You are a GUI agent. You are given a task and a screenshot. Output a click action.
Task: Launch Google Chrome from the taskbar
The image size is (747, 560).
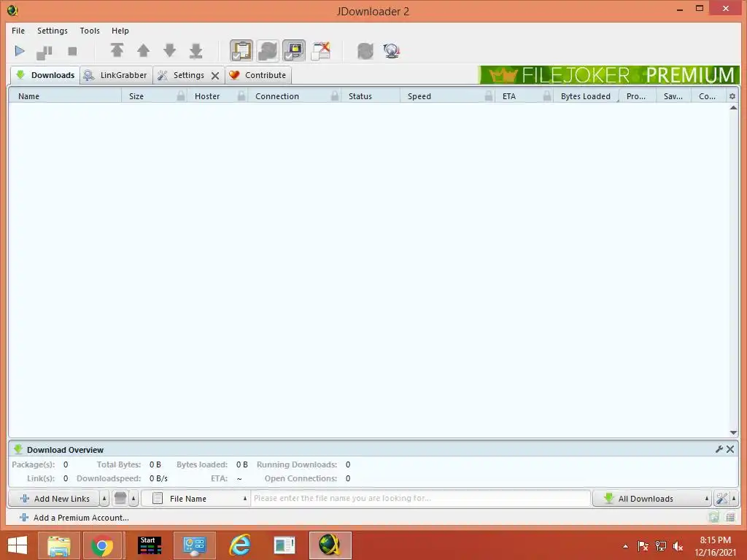pos(102,545)
